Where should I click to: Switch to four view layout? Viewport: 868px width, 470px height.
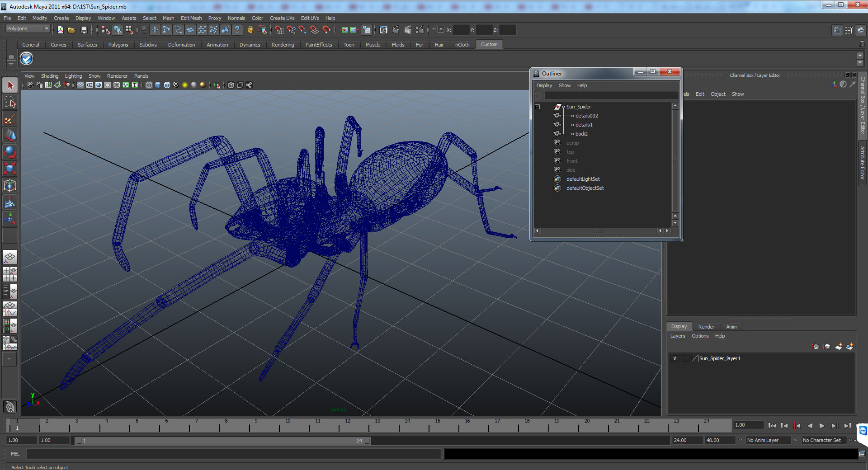(10, 274)
